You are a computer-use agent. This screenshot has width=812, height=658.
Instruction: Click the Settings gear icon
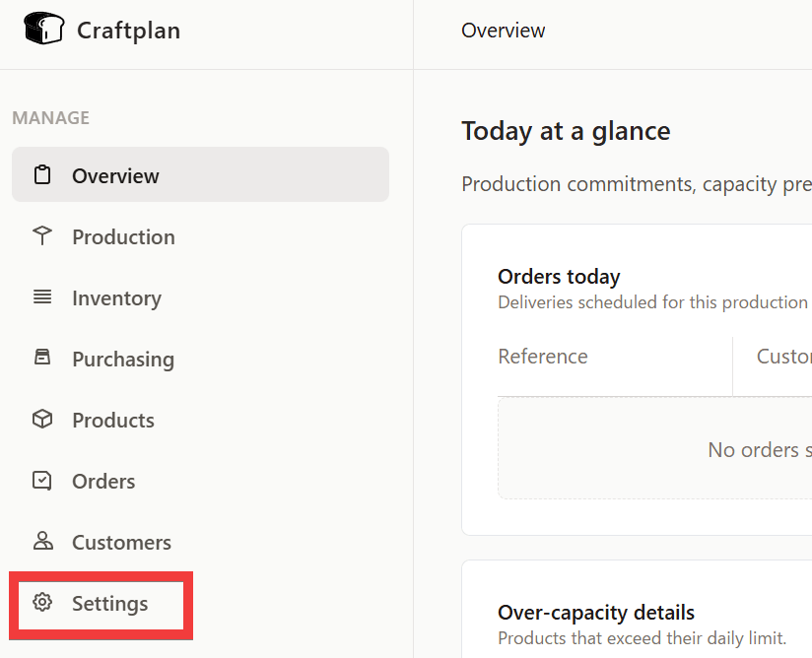42,603
